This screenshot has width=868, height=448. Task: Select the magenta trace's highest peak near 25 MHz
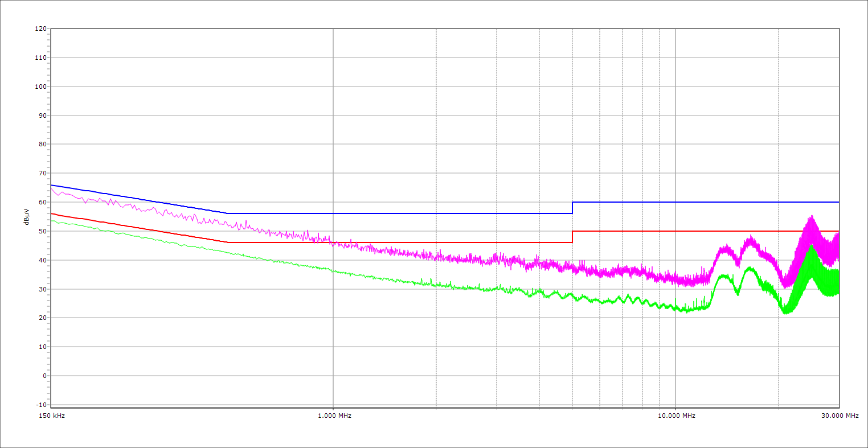click(811, 217)
